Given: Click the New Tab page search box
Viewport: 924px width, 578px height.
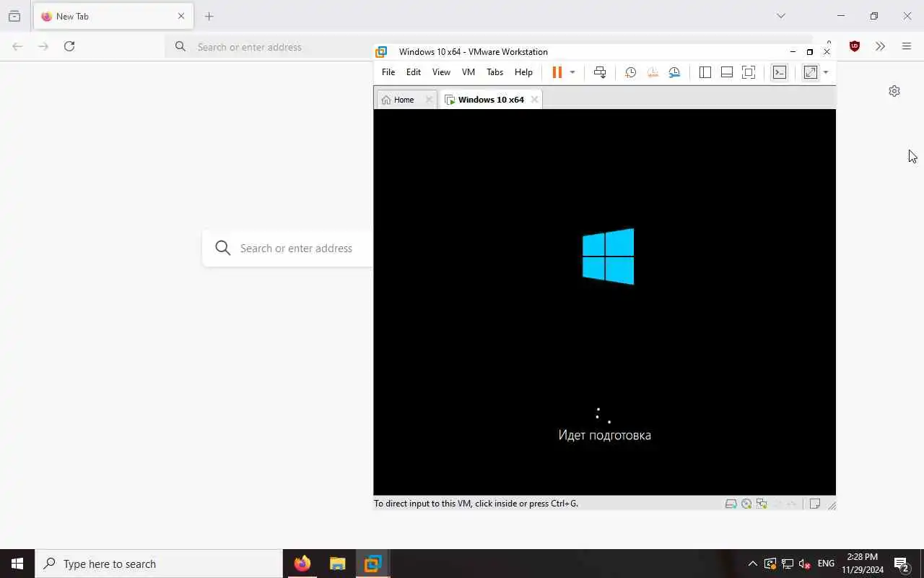Looking at the screenshot, I should click(x=289, y=249).
